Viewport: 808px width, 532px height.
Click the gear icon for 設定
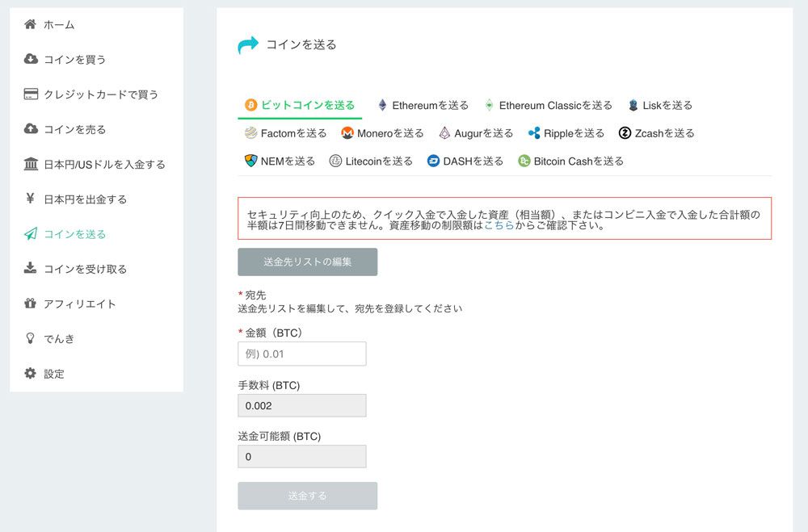pos(31,373)
